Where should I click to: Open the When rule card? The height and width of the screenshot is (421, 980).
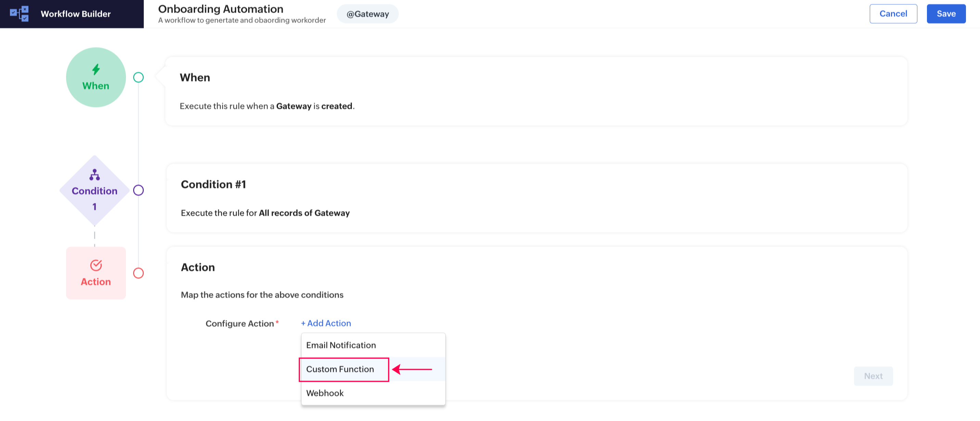pyautogui.click(x=536, y=91)
